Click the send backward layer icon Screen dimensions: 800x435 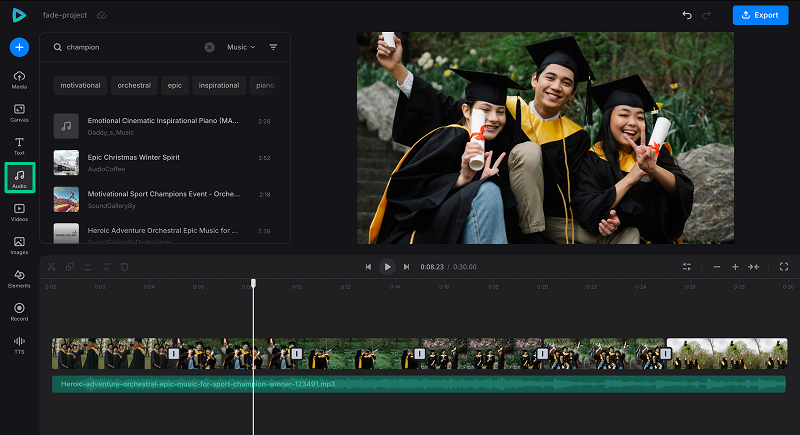coord(106,267)
